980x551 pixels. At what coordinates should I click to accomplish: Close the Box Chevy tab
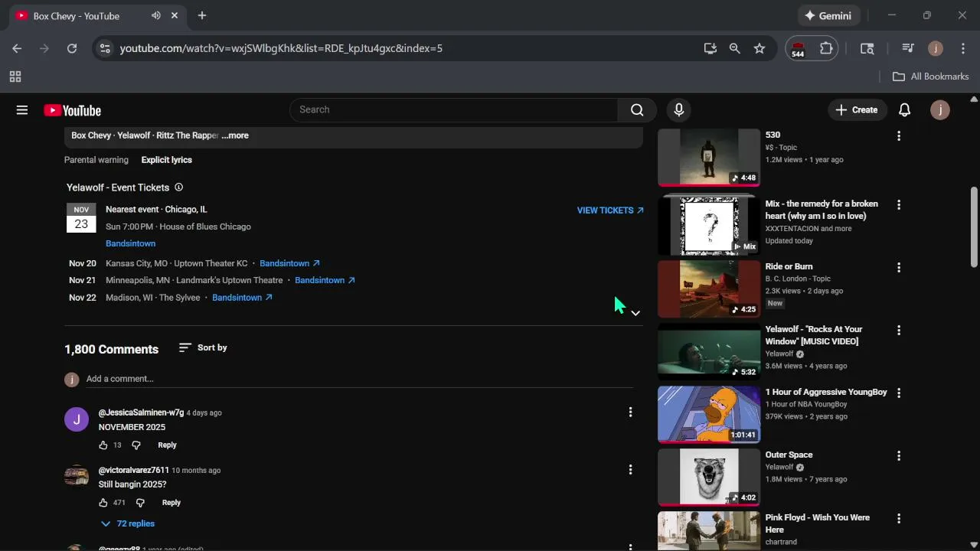(x=175, y=15)
